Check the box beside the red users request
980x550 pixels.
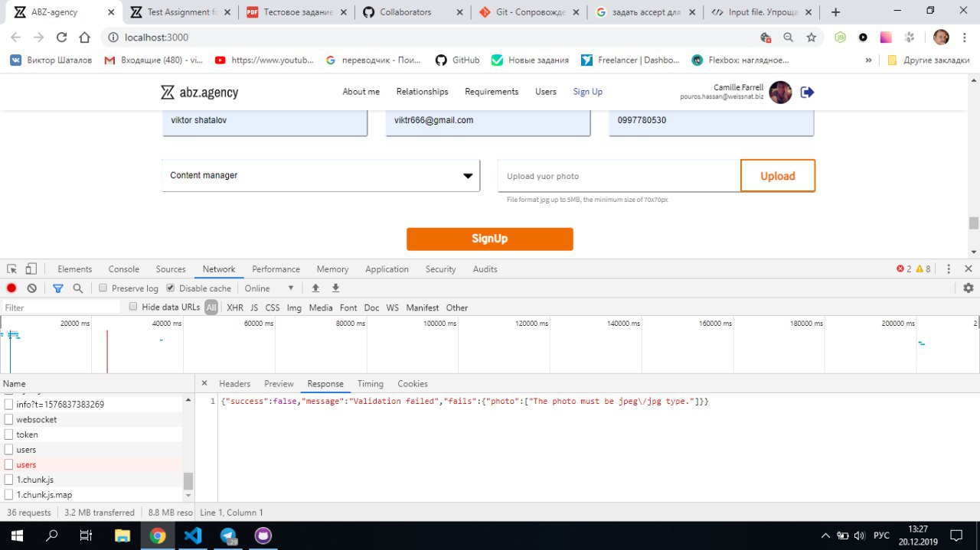[x=9, y=464]
